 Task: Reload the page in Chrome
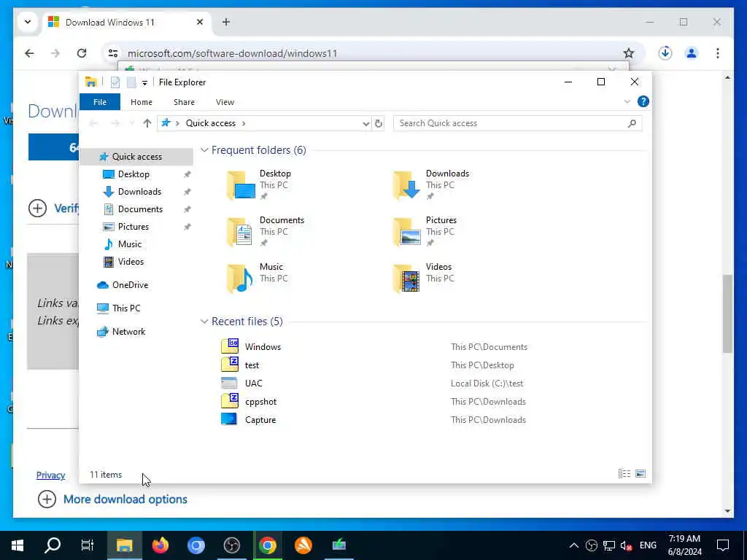point(82,53)
